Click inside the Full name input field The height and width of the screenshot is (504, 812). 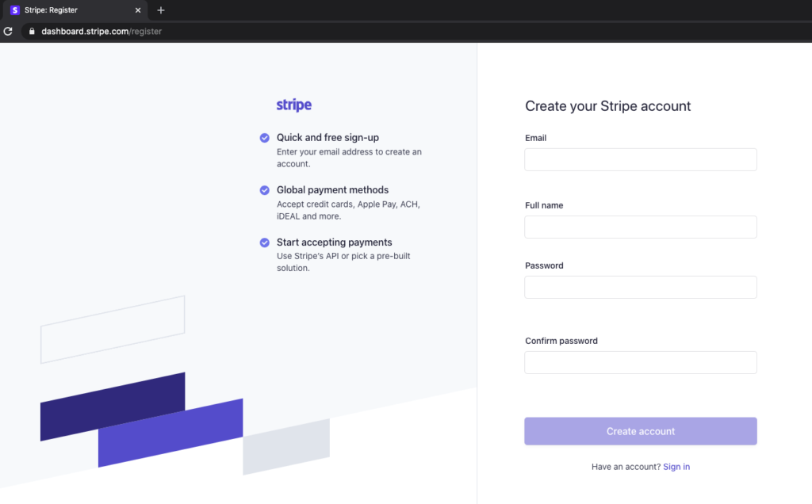click(640, 227)
